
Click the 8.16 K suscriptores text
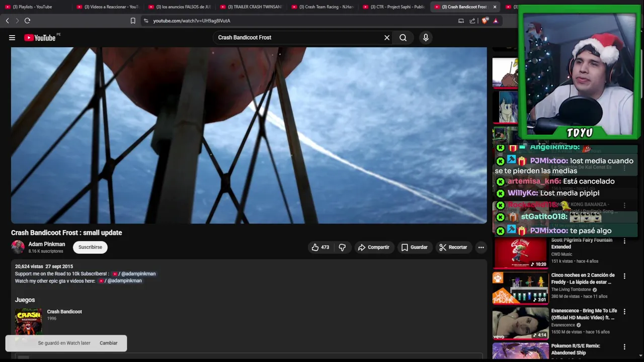(x=46, y=251)
